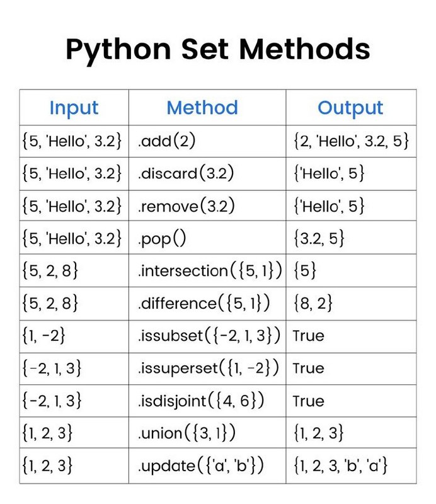Screen dimensions: 436x504
Task: Click the .union({3, 1}) cell
Action: 207,433
